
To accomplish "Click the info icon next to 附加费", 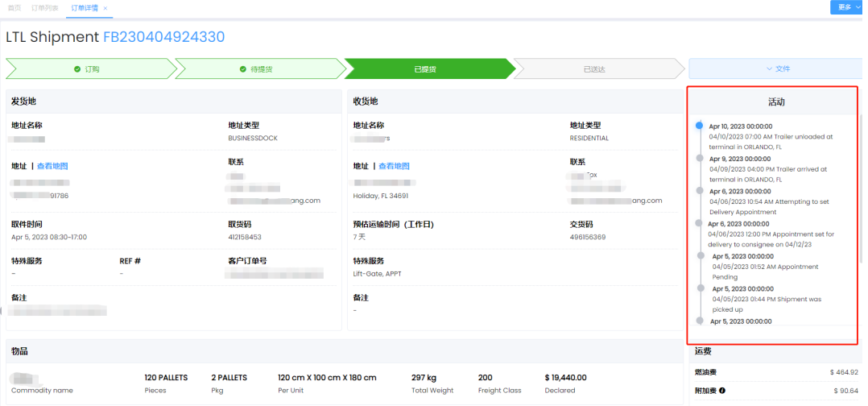I will (722, 391).
